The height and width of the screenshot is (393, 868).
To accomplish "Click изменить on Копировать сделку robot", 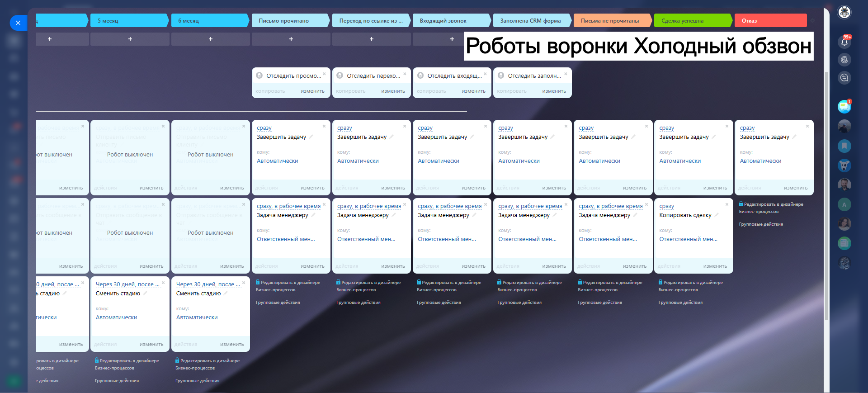I will pyautogui.click(x=715, y=266).
